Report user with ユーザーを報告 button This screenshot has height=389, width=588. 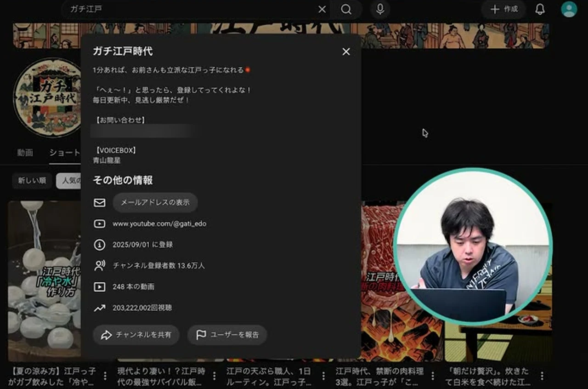pos(227,335)
